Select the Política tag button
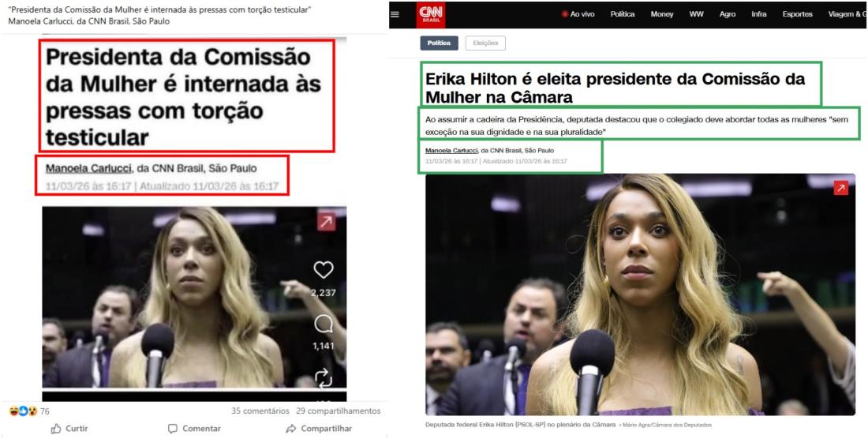Screen dimensions: 868x439 tap(439, 43)
